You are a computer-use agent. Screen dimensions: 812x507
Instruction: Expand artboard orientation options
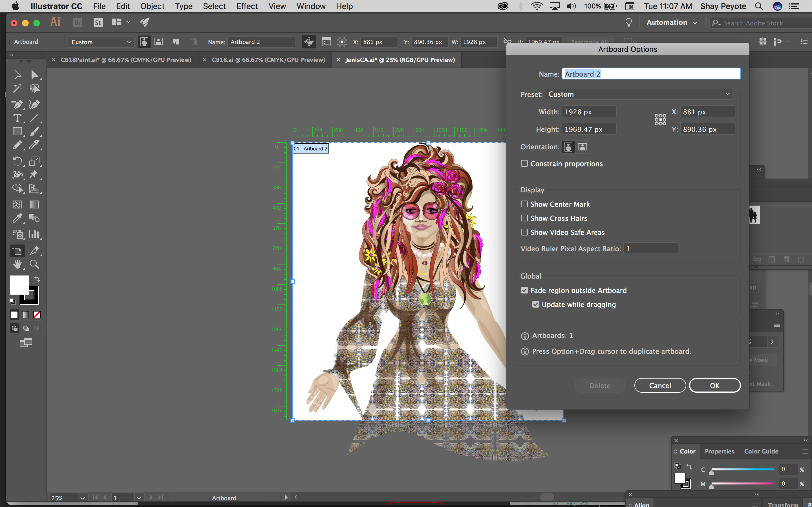tap(582, 147)
